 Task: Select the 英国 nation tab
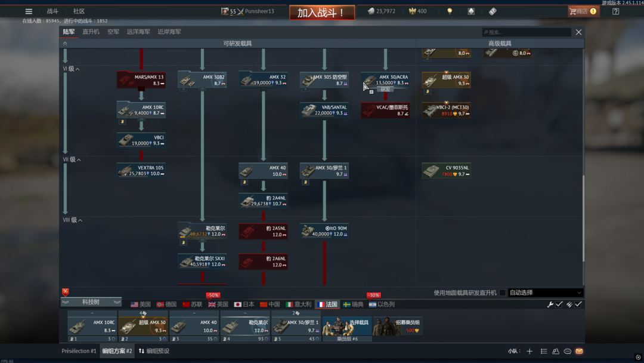click(x=218, y=304)
